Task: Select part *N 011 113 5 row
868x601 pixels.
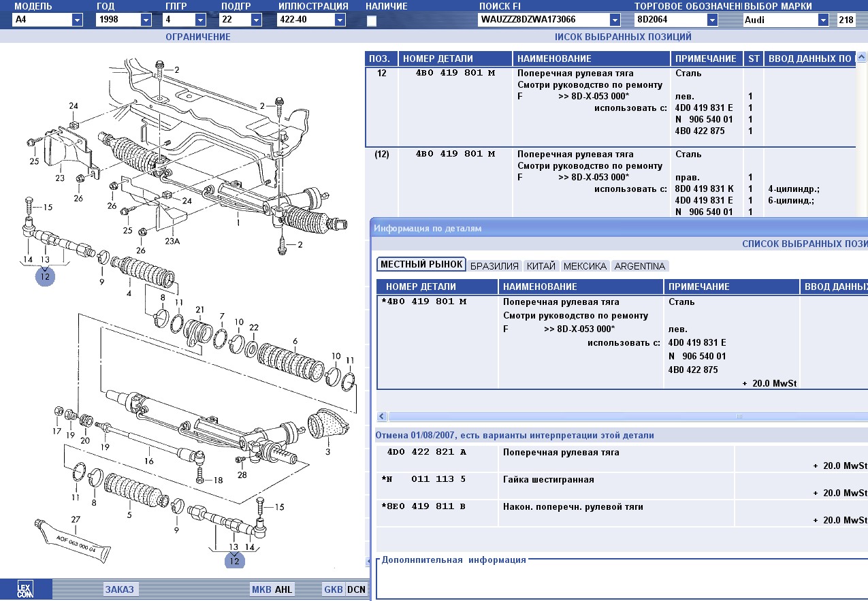Action: (x=622, y=486)
